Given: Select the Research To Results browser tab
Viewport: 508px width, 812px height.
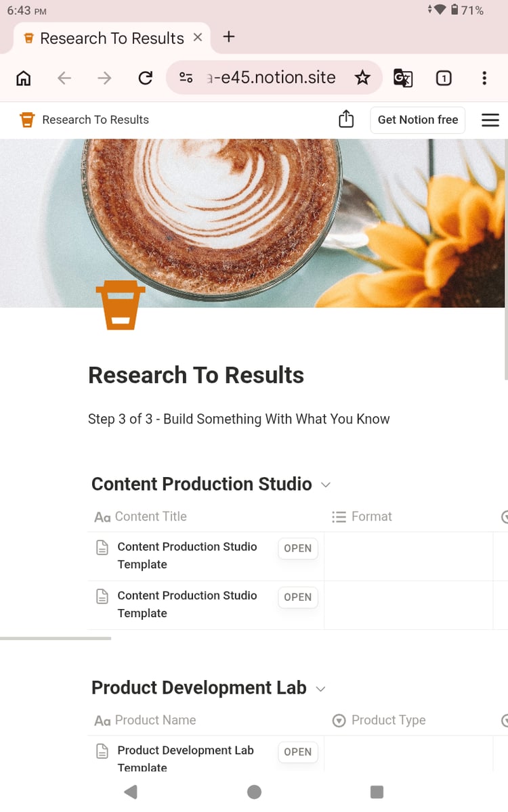Looking at the screenshot, I should (x=112, y=39).
